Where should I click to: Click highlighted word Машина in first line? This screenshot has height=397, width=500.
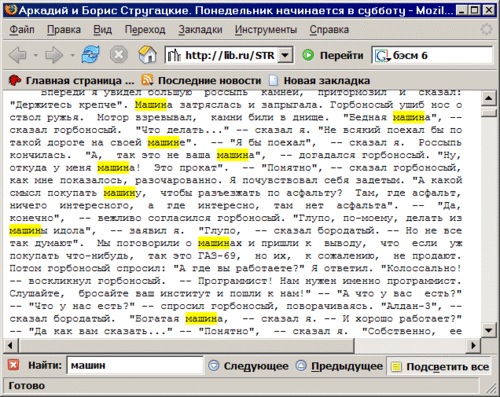click(x=154, y=105)
